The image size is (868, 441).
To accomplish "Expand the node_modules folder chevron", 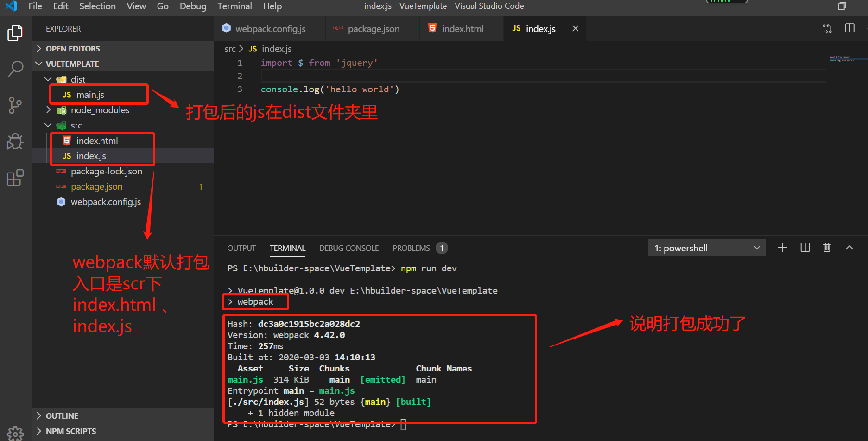I will (48, 110).
